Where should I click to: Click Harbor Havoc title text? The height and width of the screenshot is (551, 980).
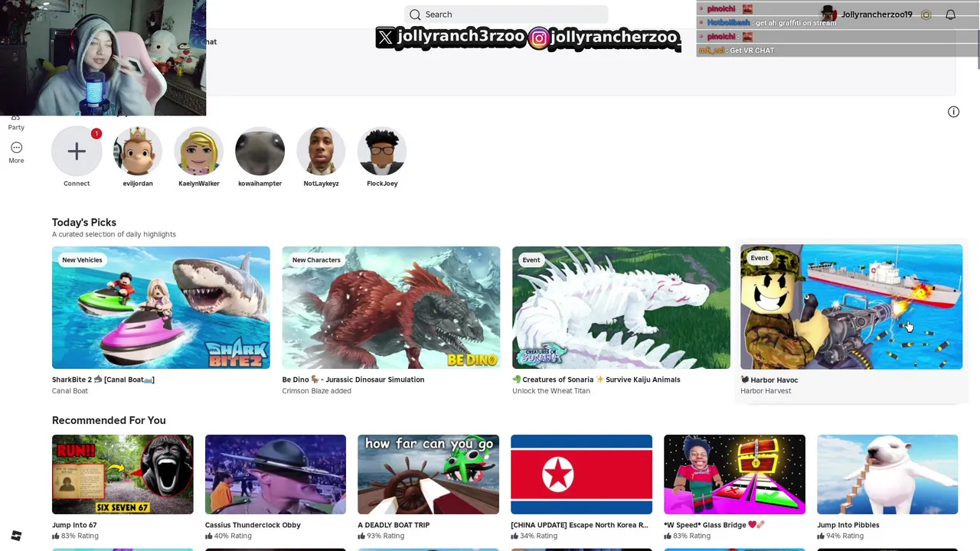pos(769,380)
